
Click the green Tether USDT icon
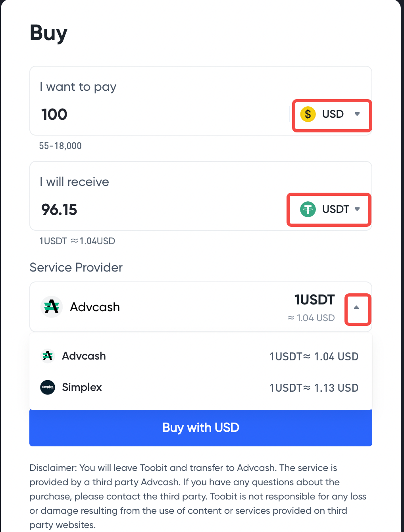point(308,209)
